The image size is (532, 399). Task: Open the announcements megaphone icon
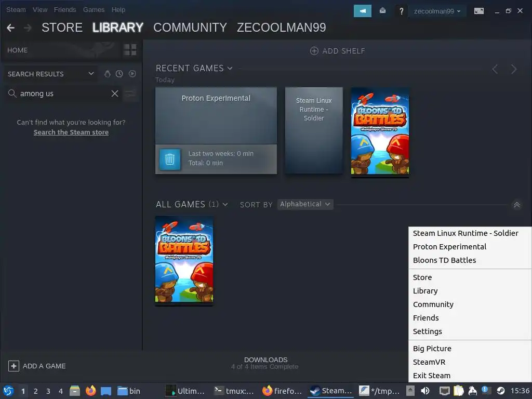[362, 11]
